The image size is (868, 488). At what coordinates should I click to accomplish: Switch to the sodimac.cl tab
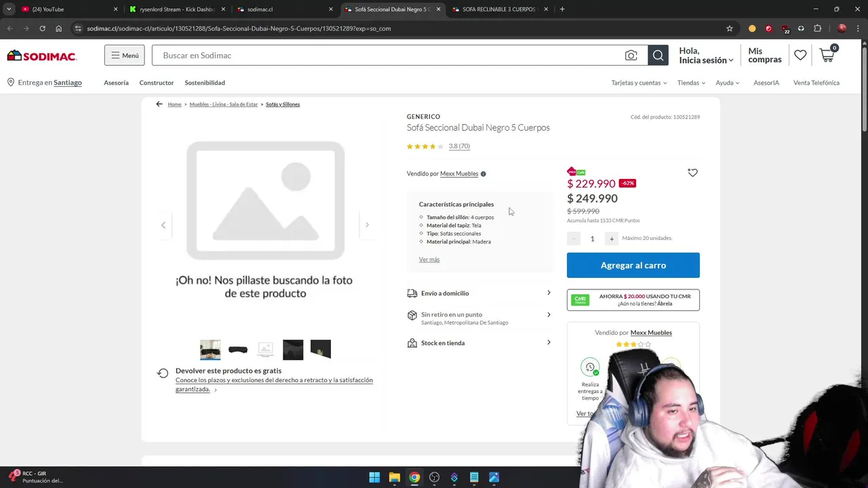pos(285,9)
